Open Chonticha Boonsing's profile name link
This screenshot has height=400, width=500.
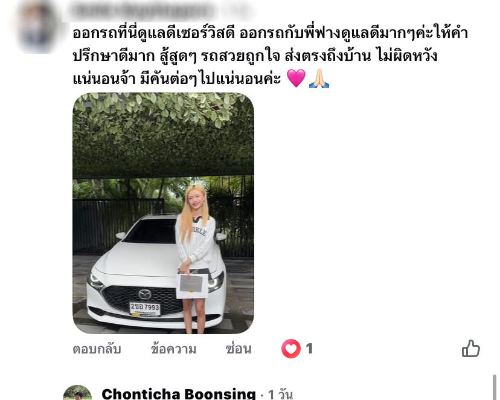(x=179, y=394)
